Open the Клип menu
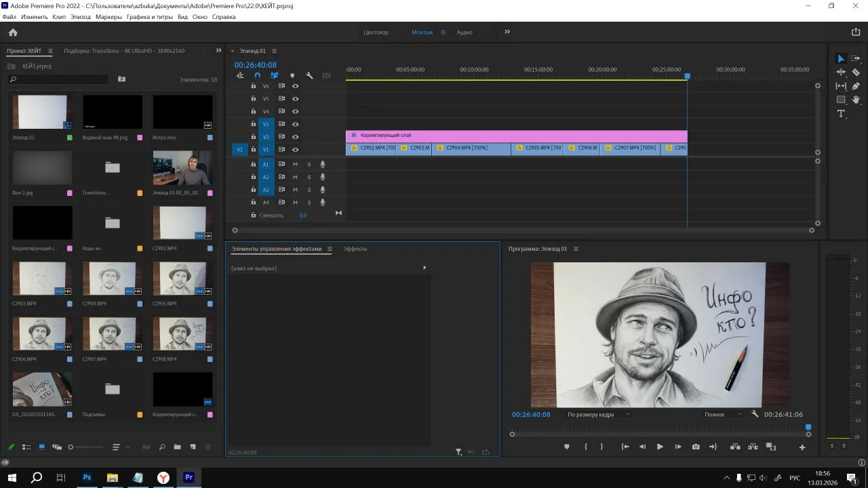Screen dimensions: 868x488 coord(59,16)
